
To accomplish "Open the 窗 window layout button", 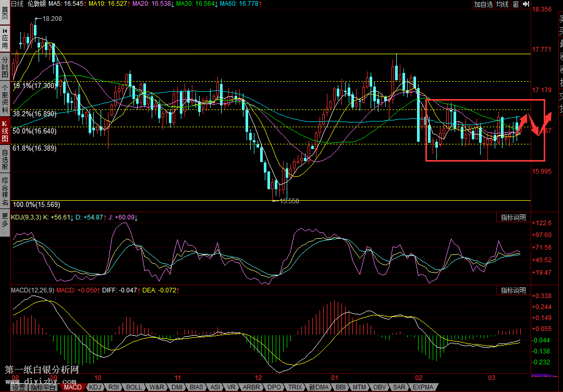I will (x=516, y=4).
